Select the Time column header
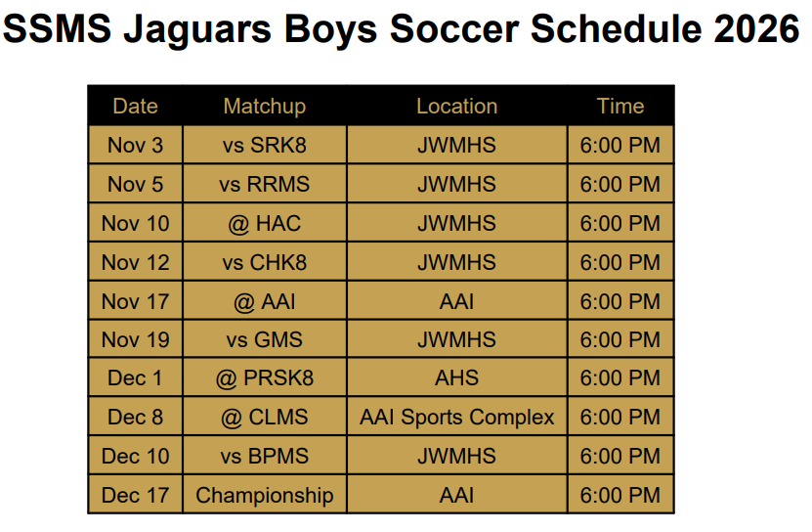This screenshot has height=532, width=812. (x=620, y=106)
